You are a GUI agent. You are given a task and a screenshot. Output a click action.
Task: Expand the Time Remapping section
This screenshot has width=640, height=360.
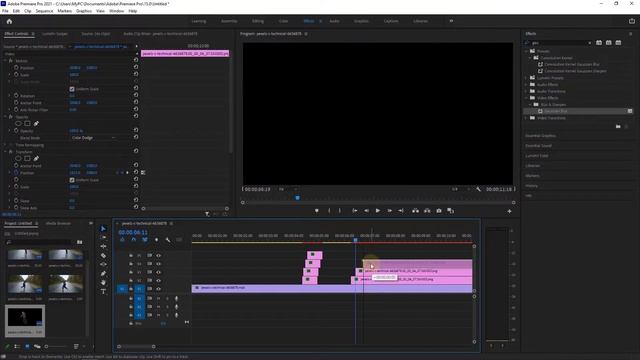[x=5, y=145]
